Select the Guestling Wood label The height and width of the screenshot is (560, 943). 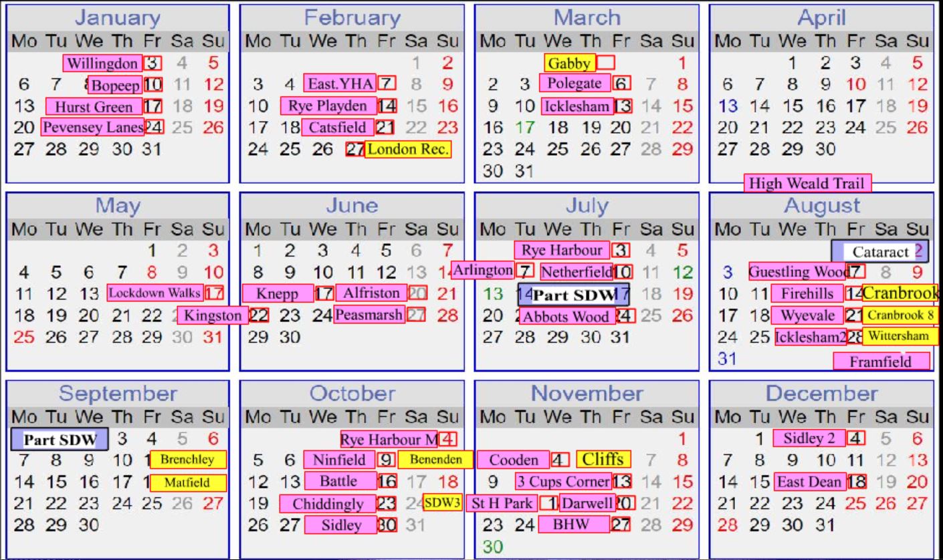coord(799,271)
